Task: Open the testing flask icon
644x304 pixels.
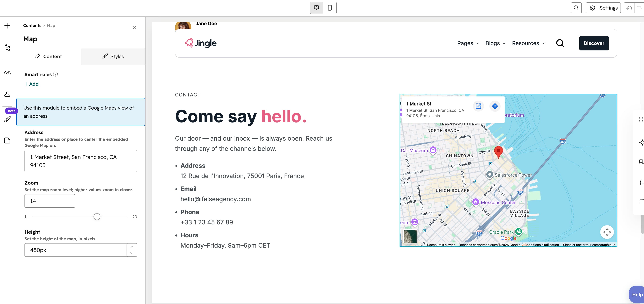Action: (x=7, y=94)
